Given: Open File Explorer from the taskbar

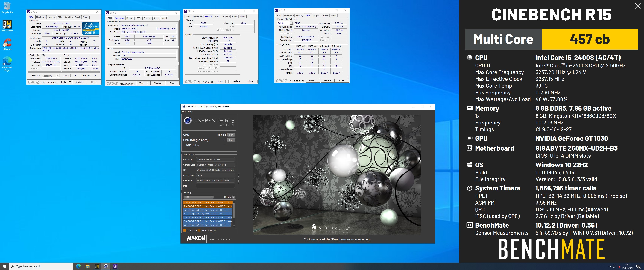Looking at the screenshot, I should point(87,266).
